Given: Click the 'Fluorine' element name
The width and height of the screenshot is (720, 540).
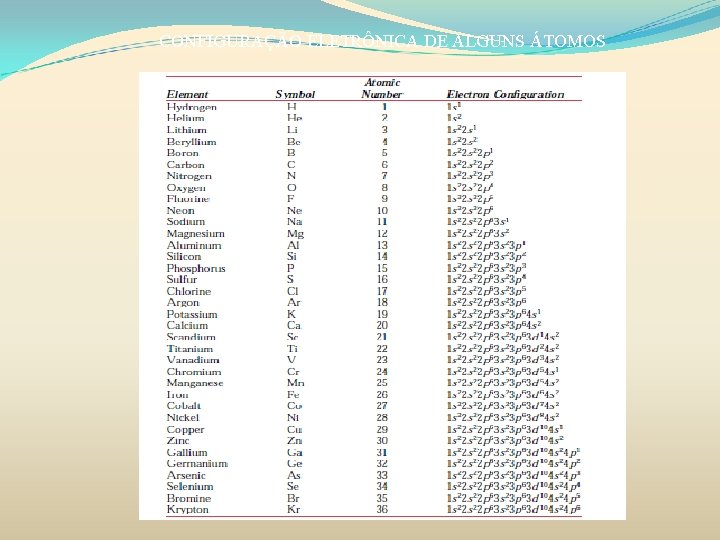Looking at the screenshot, I should [x=188, y=199].
